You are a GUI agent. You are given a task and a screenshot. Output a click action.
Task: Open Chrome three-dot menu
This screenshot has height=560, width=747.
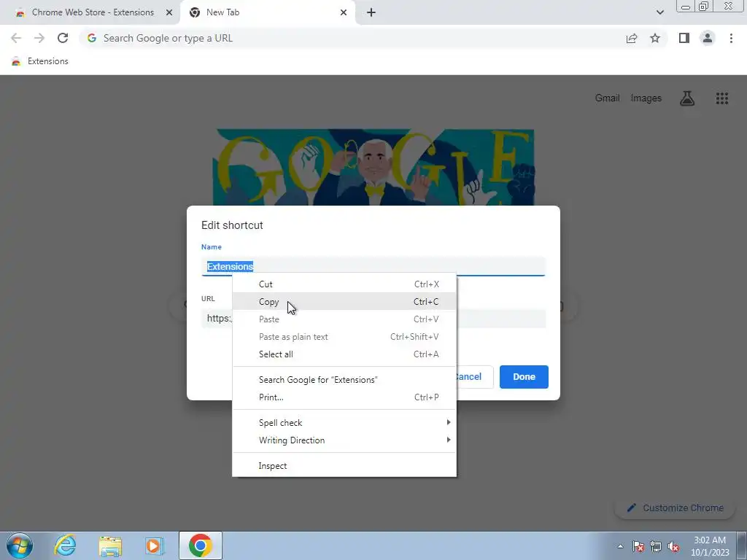click(731, 38)
